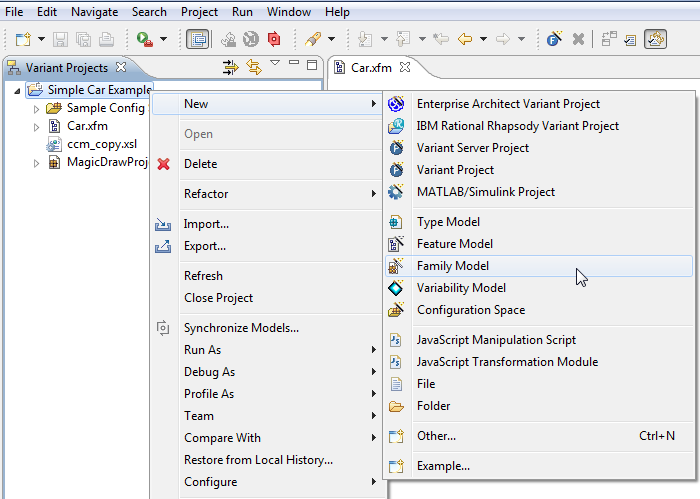The image size is (700, 499).
Task: Expand the Sample Config folder
Action: click(x=37, y=109)
